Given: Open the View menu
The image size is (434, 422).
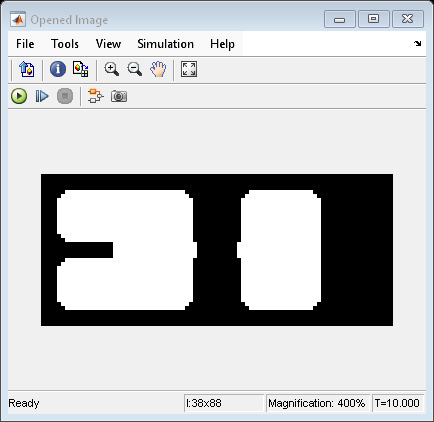Looking at the screenshot, I should [x=108, y=44].
